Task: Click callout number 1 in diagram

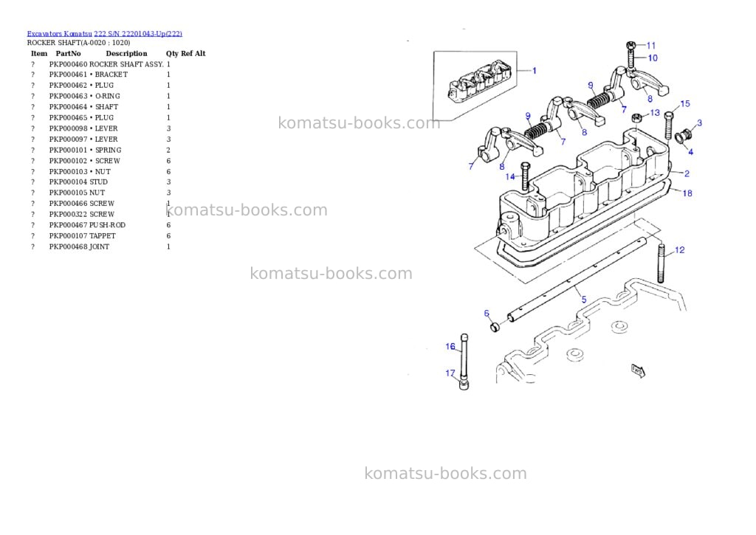Action: pos(535,71)
